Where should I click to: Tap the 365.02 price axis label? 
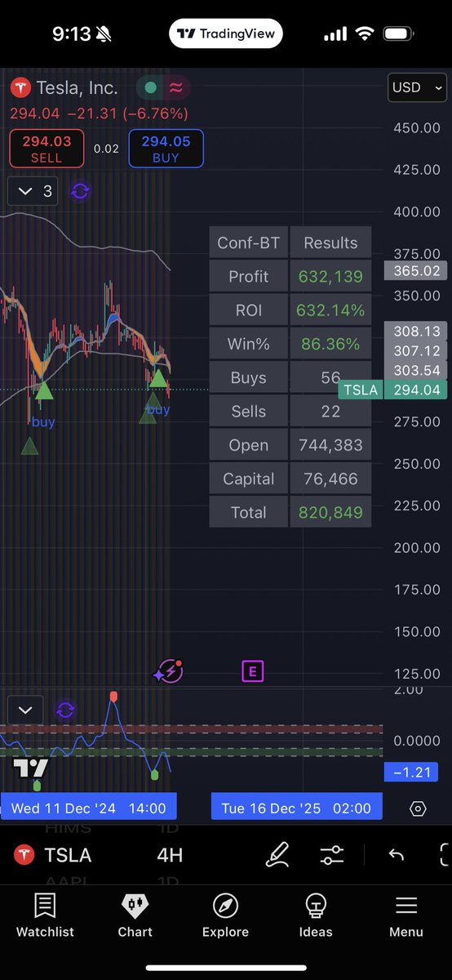[415, 270]
